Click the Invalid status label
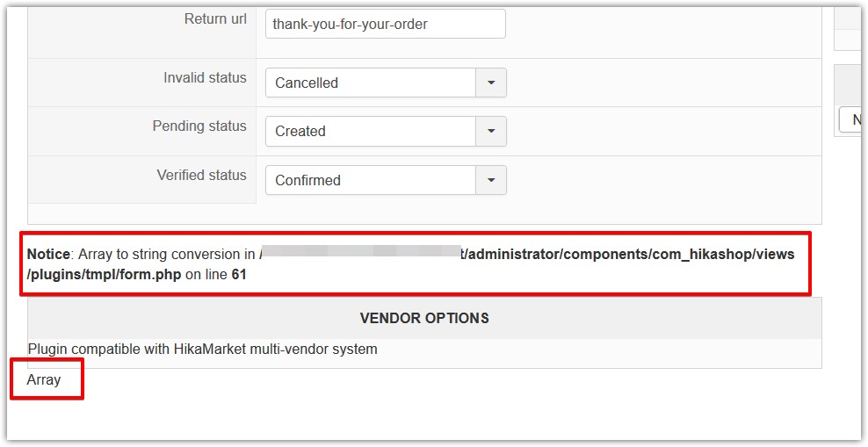The width and height of the screenshot is (868, 447). (205, 78)
